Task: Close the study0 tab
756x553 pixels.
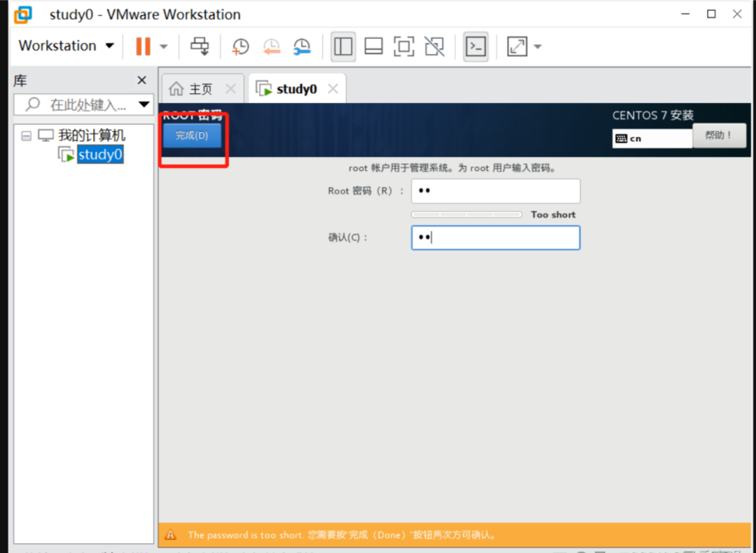Action: coord(333,89)
